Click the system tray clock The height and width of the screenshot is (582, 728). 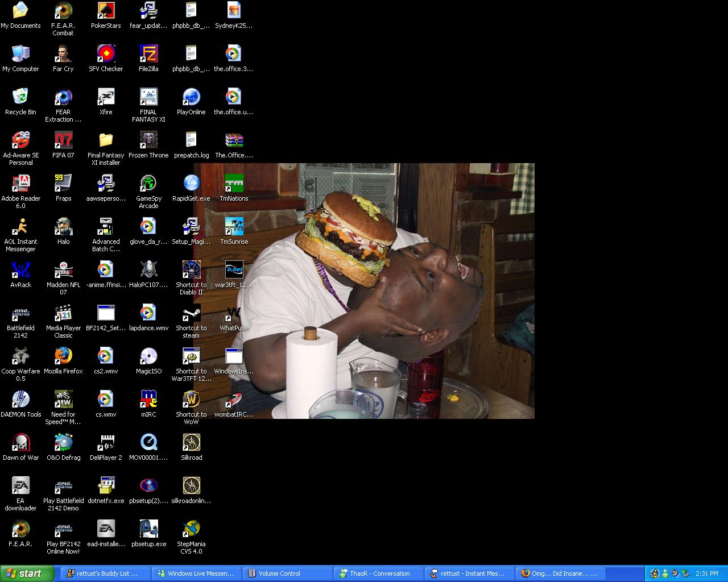(706, 573)
